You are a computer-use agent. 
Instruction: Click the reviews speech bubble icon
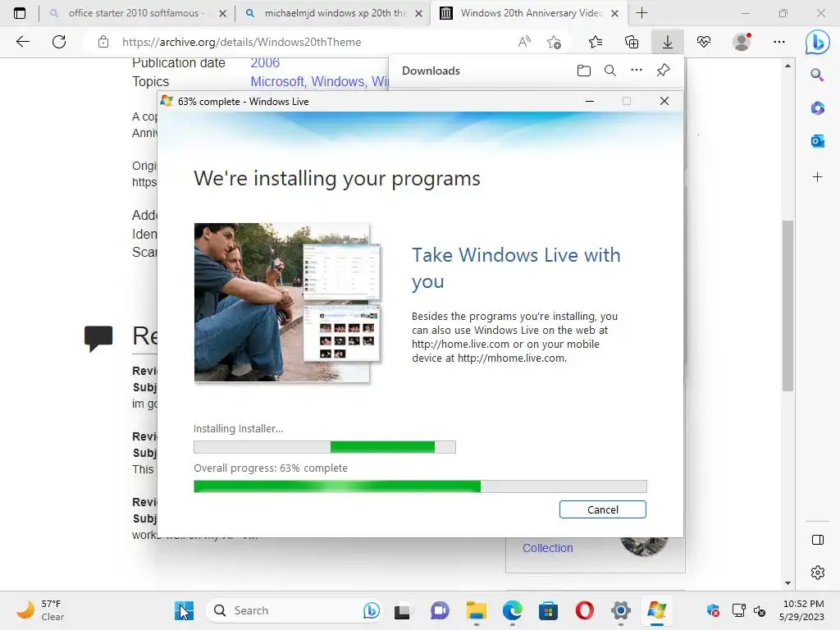(x=98, y=338)
